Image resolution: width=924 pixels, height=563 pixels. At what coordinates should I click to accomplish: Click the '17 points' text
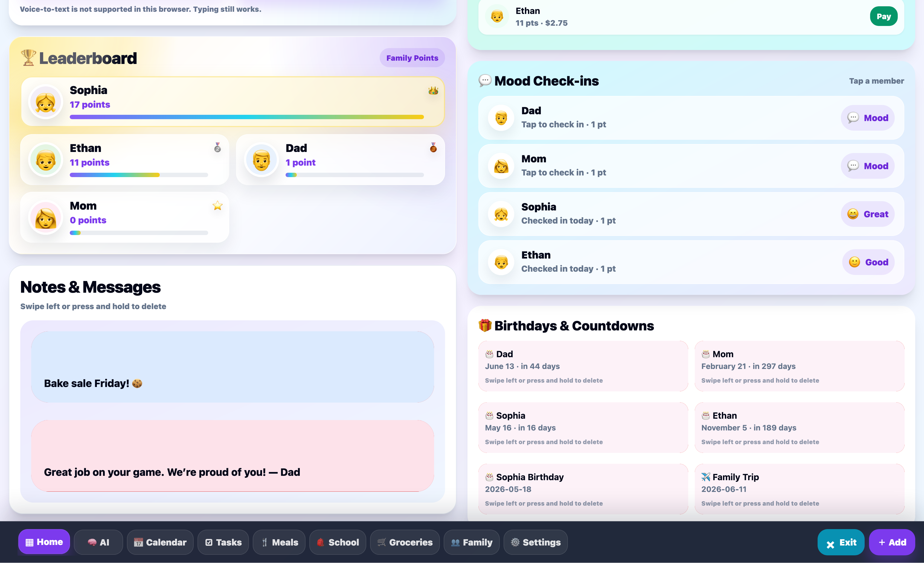tap(90, 104)
